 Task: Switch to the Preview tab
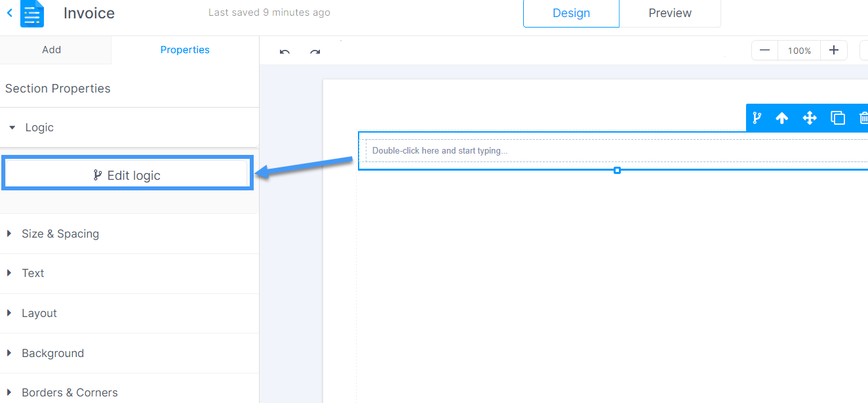670,13
